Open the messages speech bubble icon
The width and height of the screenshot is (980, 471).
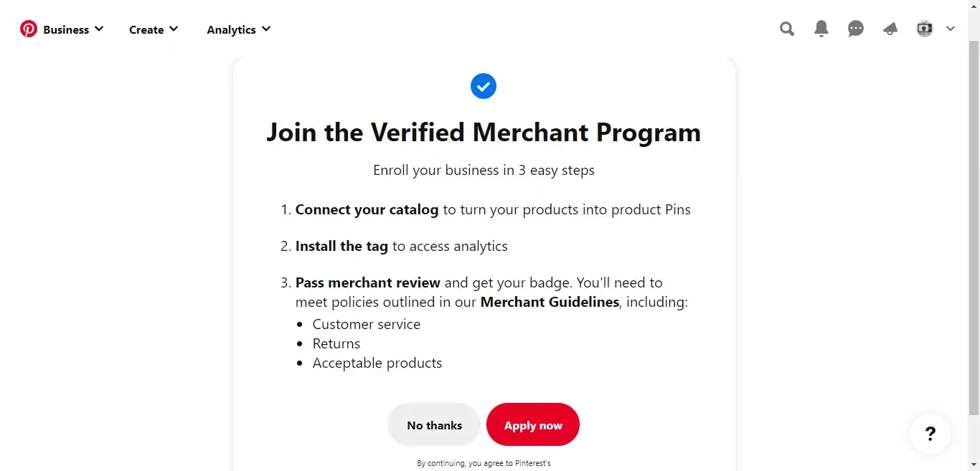[856, 29]
